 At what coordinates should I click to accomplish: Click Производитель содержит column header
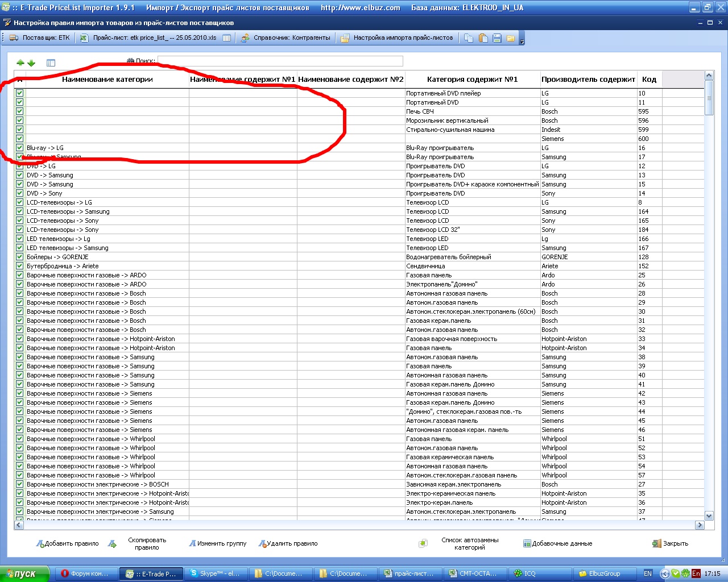[588, 80]
